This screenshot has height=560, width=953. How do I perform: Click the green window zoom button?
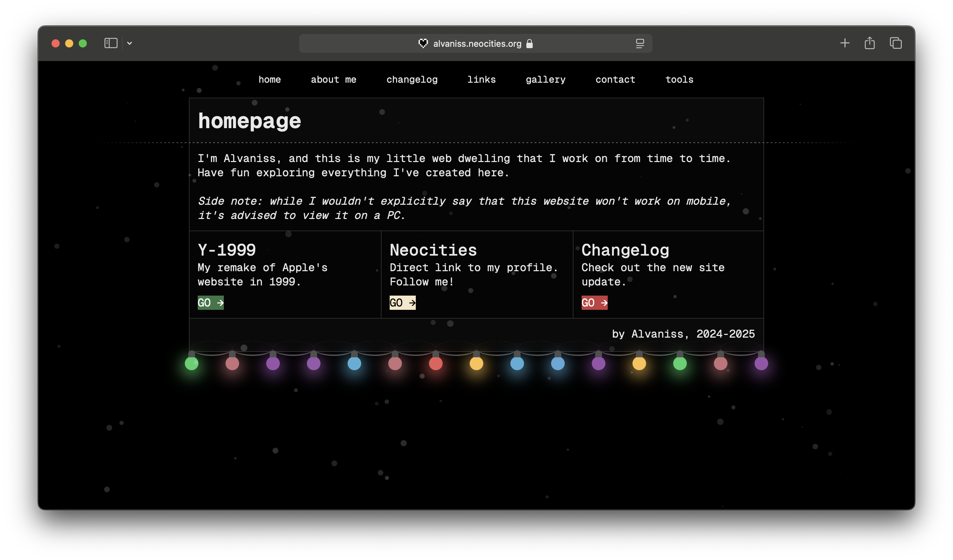83,43
